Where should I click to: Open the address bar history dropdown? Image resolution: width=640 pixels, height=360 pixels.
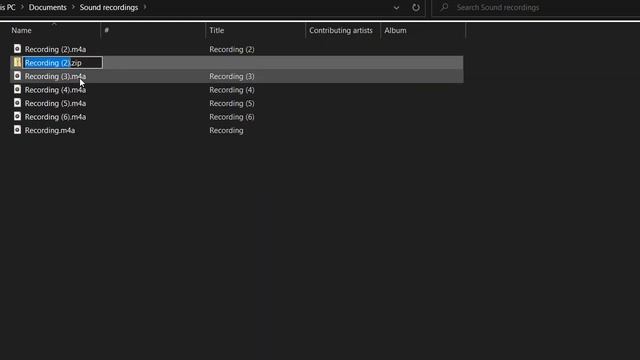click(x=396, y=8)
